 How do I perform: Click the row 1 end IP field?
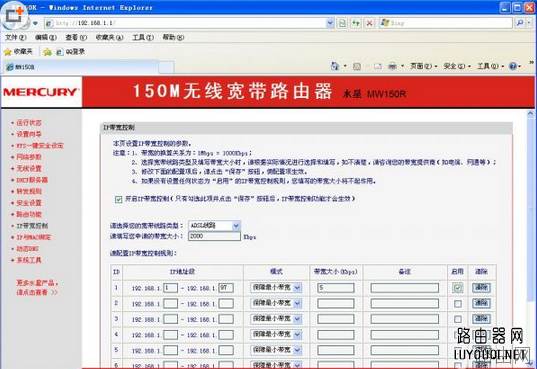pyautogui.click(x=226, y=287)
